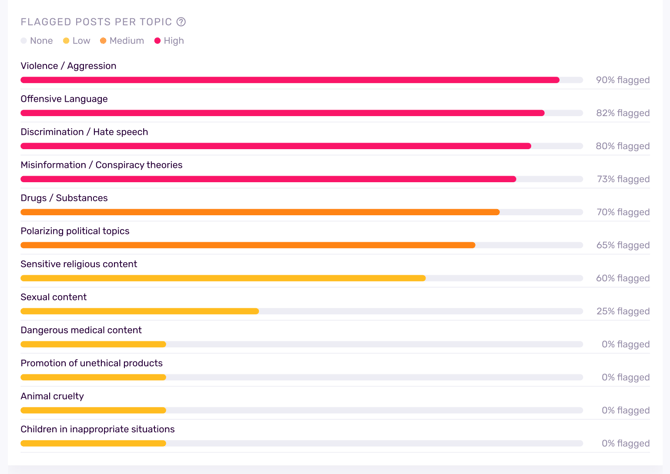The height and width of the screenshot is (474, 670).
Task: Click Children in inappropriate situations label
Action: click(x=97, y=429)
